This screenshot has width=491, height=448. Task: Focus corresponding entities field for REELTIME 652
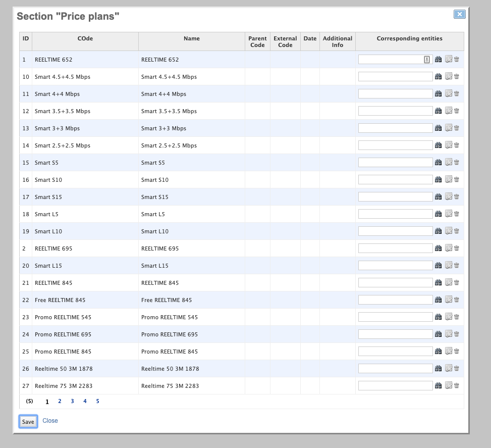[395, 59]
